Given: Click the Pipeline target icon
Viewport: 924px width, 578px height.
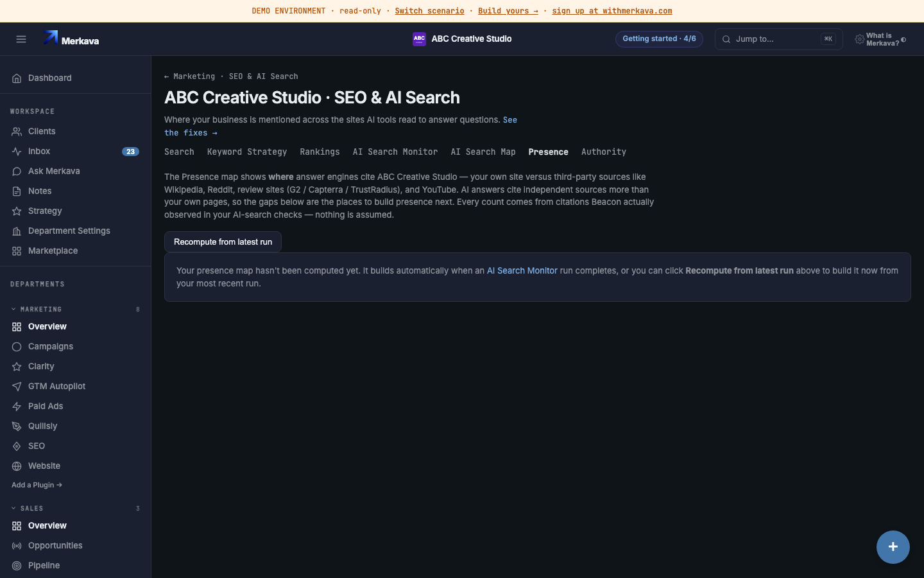Looking at the screenshot, I should [17, 566].
